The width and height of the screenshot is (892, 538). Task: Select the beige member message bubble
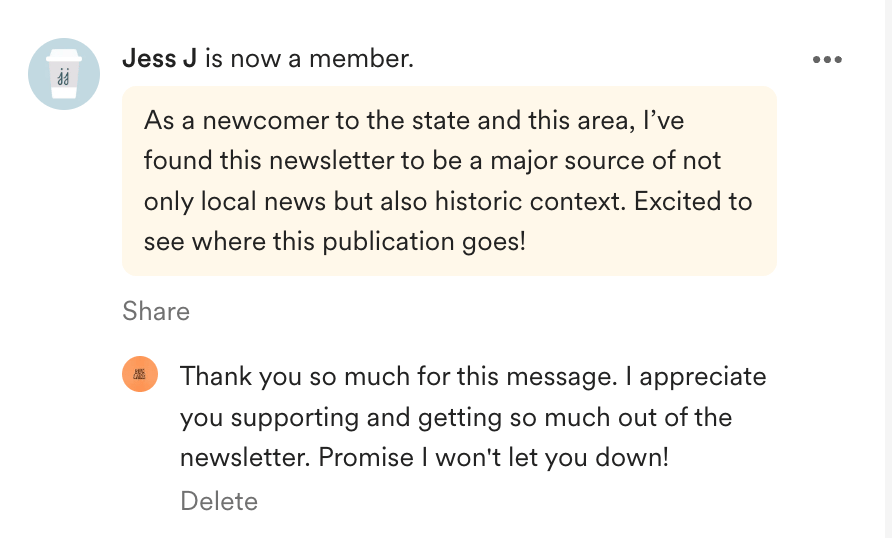click(449, 181)
